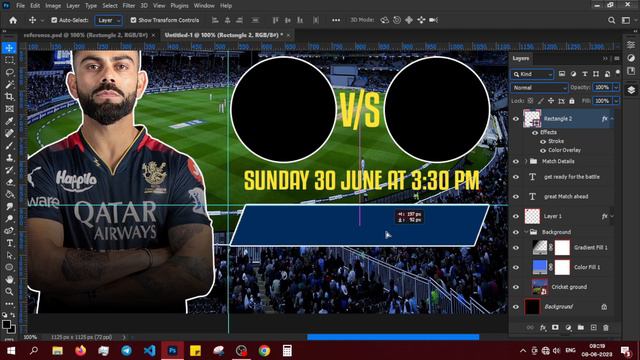
Task: Hide the Color Overlay effect
Action: click(x=543, y=150)
